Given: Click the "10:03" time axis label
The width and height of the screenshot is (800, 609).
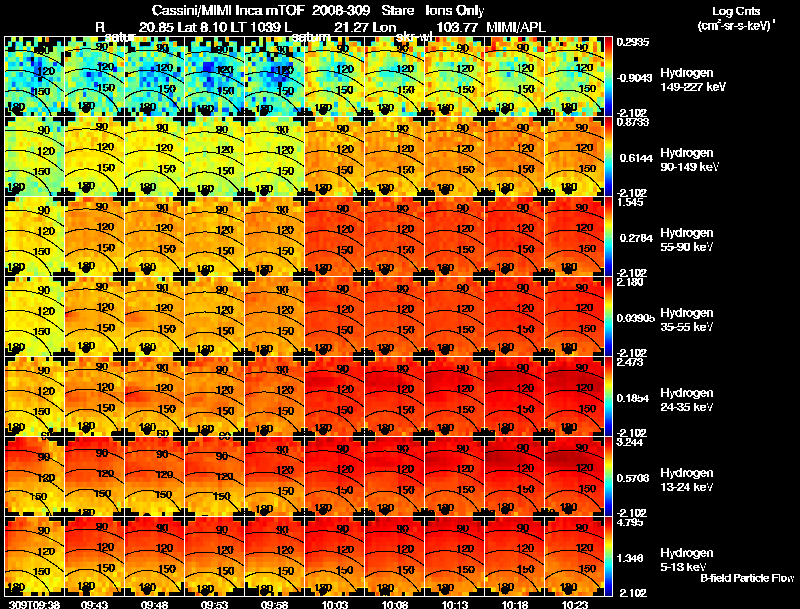Looking at the screenshot, I should (334, 604).
